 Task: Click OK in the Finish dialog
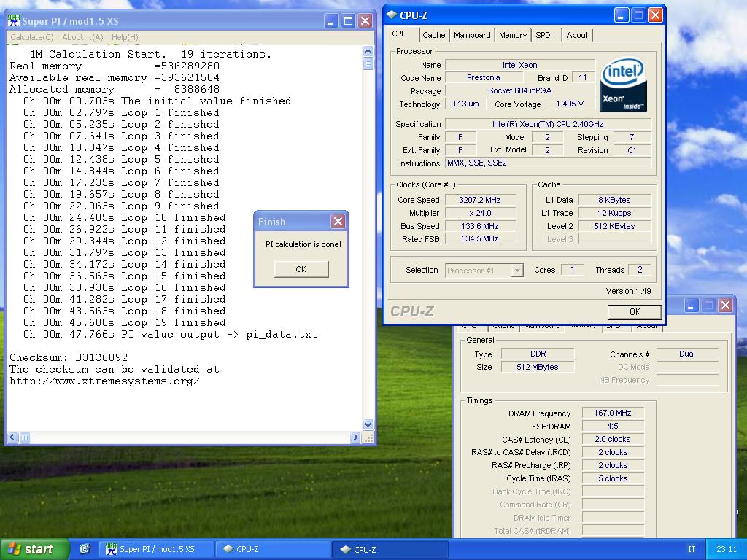coord(301,269)
